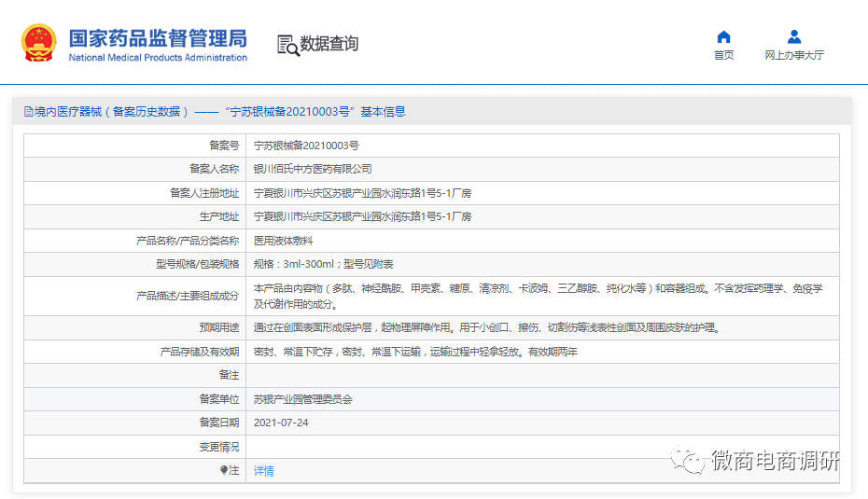Image resolution: width=868 pixels, height=499 pixels.
Task: Click the 变更情况 row label
Action: (x=219, y=447)
